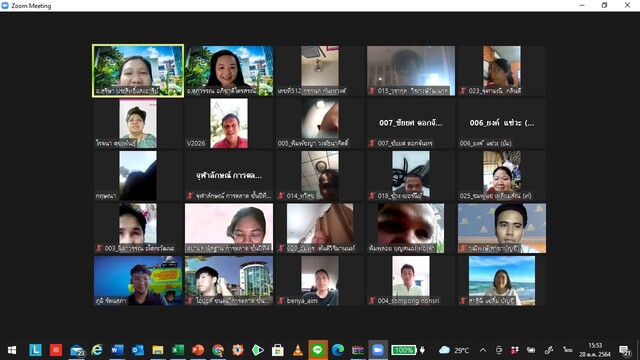The image size is (640, 360).
Task: Open PowerPoint from the taskbar
Action: [198, 350]
